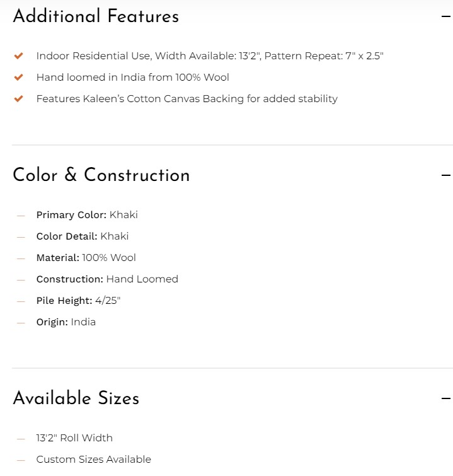The image size is (453, 476).
Task: Select the Kaleen's Cotton Canvas Backing text
Action: pyautogui.click(x=186, y=99)
